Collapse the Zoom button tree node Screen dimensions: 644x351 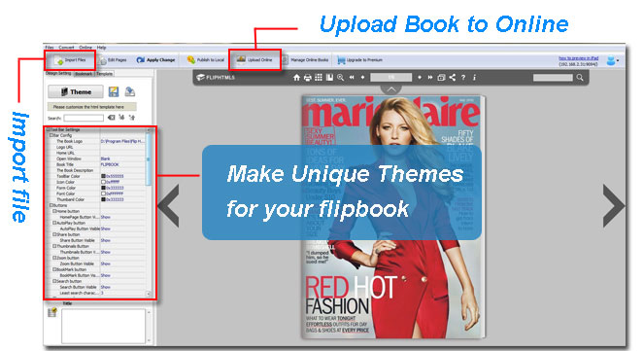point(54,258)
